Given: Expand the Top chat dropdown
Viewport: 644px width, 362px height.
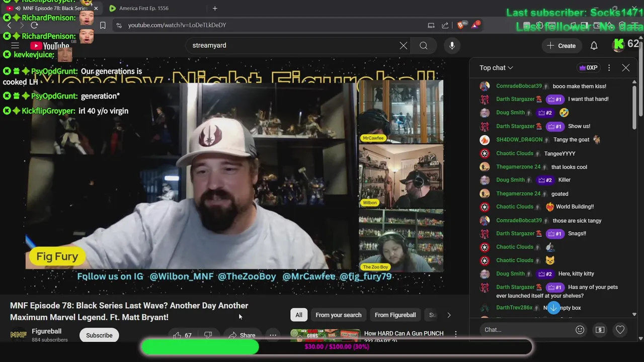Looking at the screenshot, I should [496, 67].
